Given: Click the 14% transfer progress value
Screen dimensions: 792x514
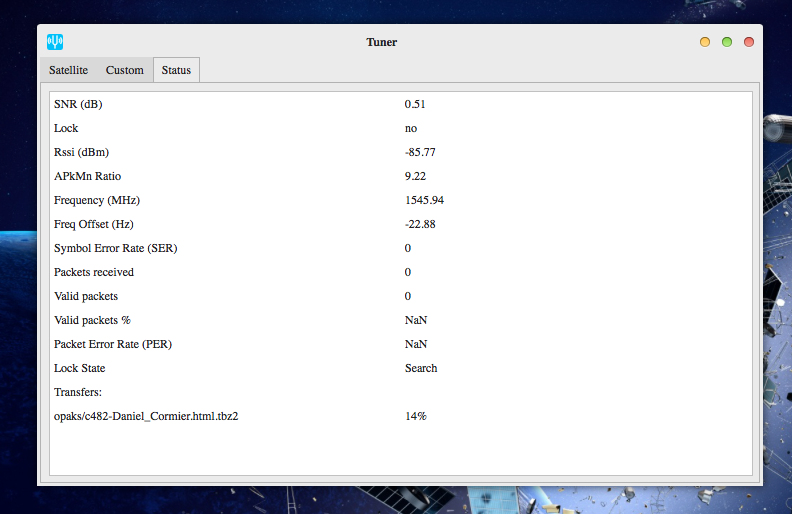Looking at the screenshot, I should pos(415,416).
